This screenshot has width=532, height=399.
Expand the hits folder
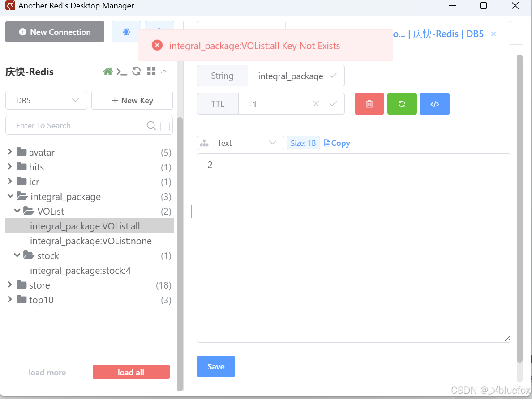point(9,166)
